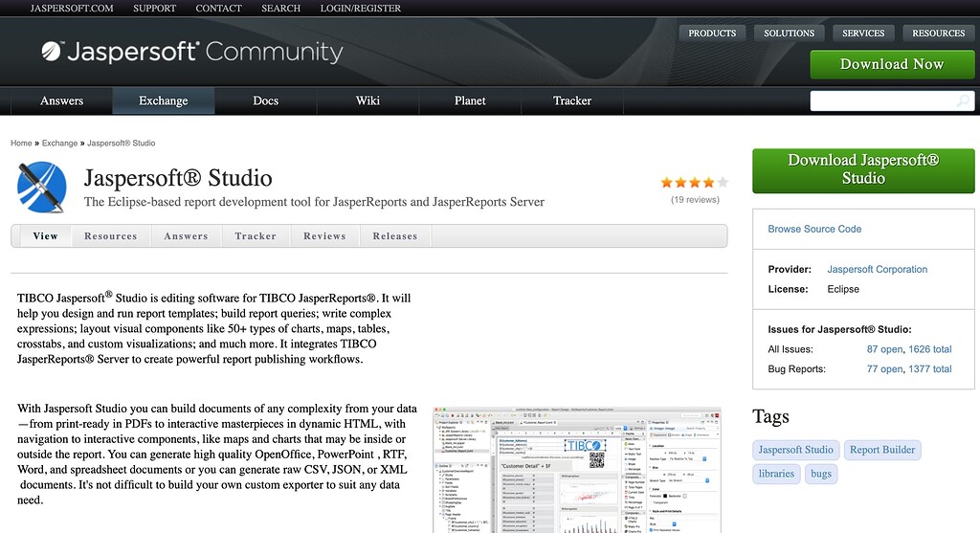This screenshot has width=980, height=533.
Task: Open JASPERSOFT.COM link in top bar
Action: pyautogui.click(x=72, y=8)
